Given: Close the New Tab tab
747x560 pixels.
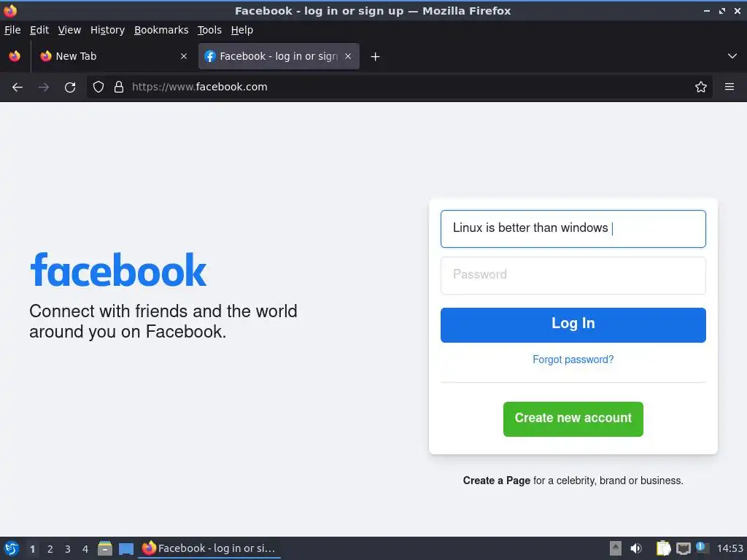Looking at the screenshot, I should coord(183,56).
